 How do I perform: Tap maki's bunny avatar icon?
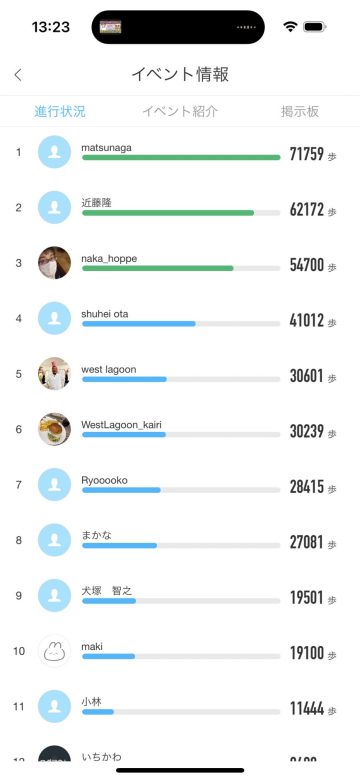click(x=54, y=651)
